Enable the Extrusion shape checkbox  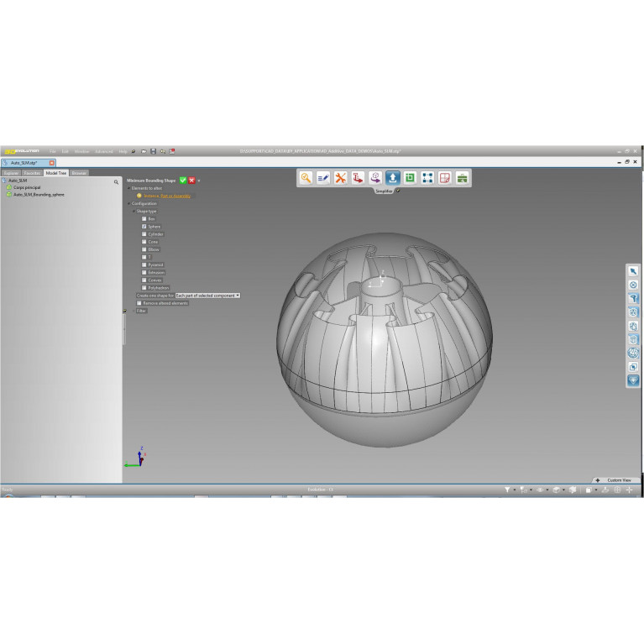[x=144, y=272]
